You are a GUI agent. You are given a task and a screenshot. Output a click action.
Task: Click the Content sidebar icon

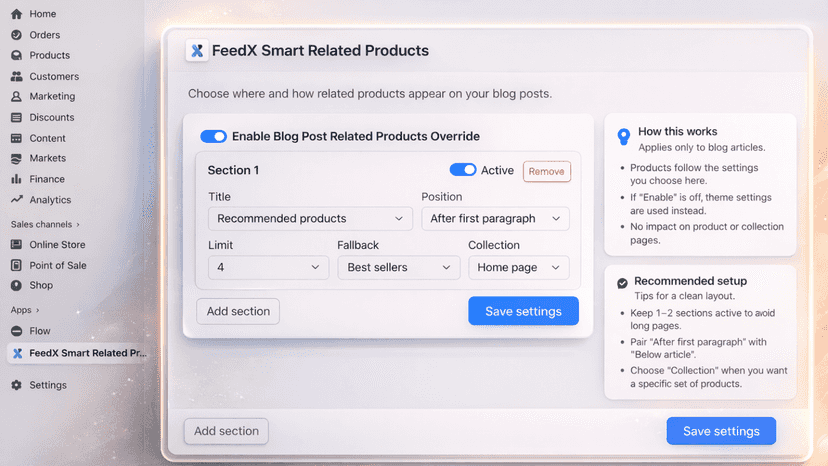pyautogui.click(x=16, y=138)
